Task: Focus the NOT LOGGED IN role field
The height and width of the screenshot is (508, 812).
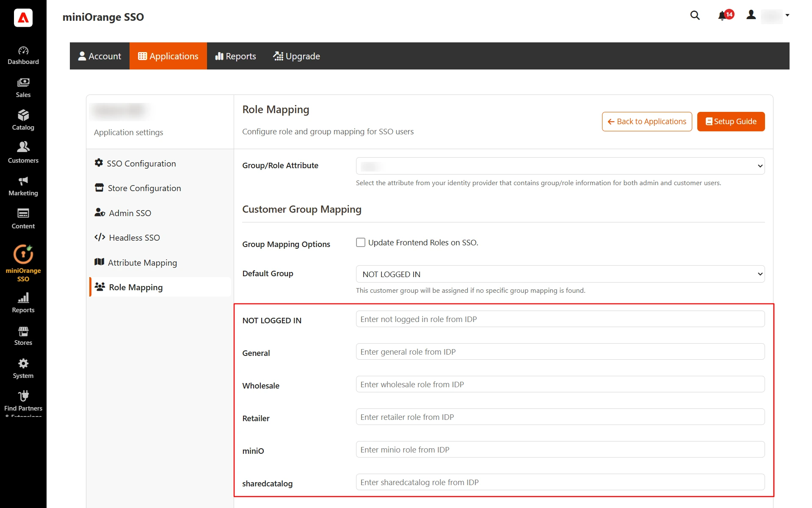Action: coord(560,319)
